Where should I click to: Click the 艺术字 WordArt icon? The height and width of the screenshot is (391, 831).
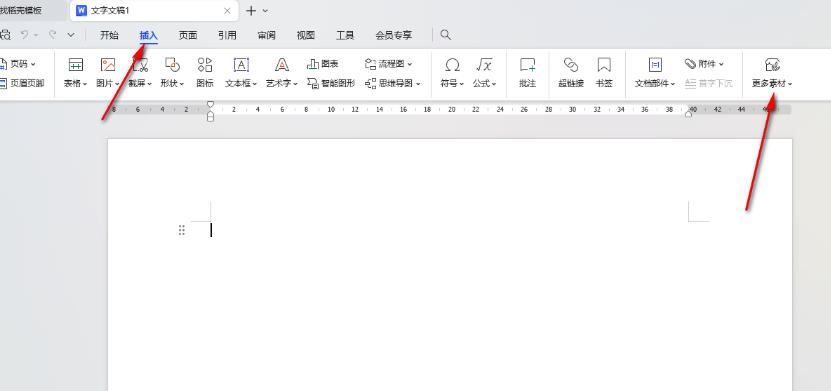pos(282,65)
